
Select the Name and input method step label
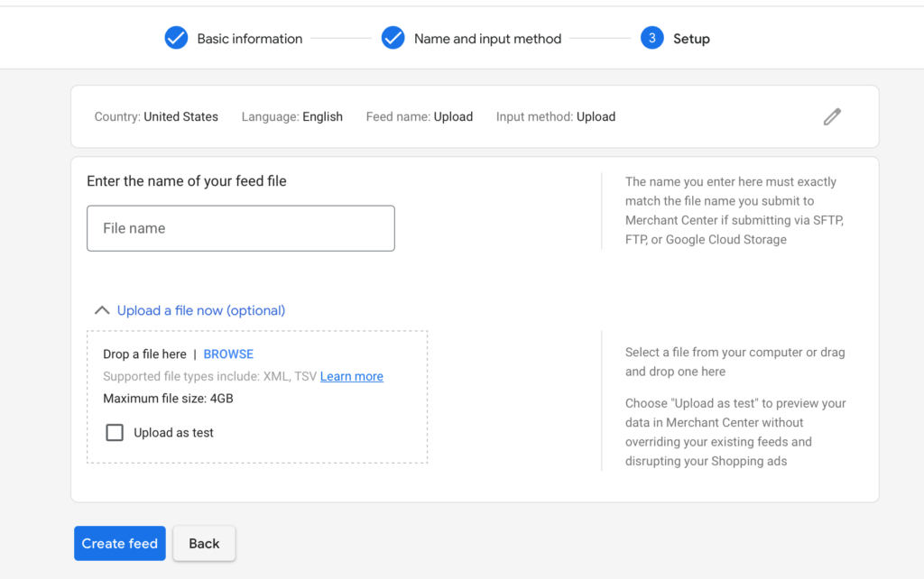[486, 38]
